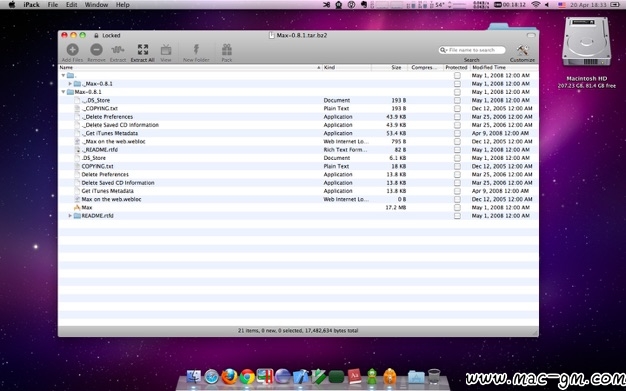Click the New Folder toolbar icon

[196, 50]
